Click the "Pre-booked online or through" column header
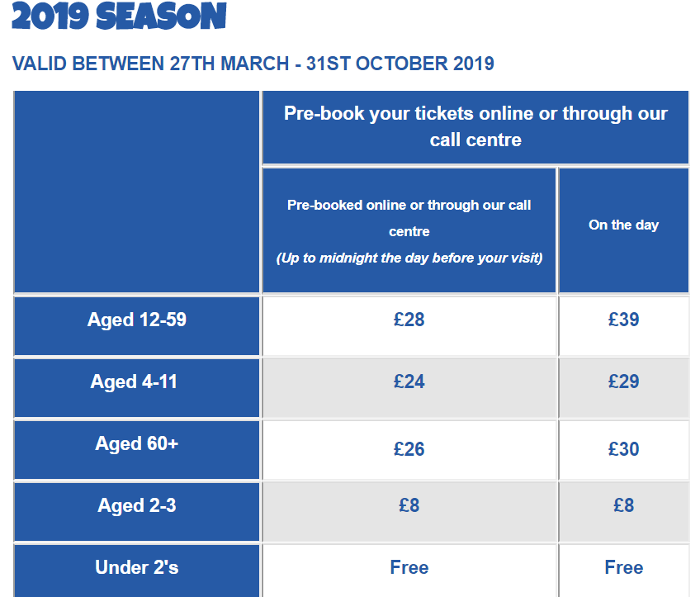This screenshot has width=700, height=597. tap(409, 217)
